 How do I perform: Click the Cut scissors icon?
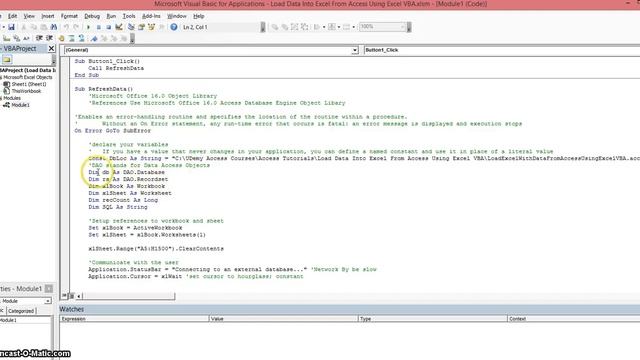(24, 27)
